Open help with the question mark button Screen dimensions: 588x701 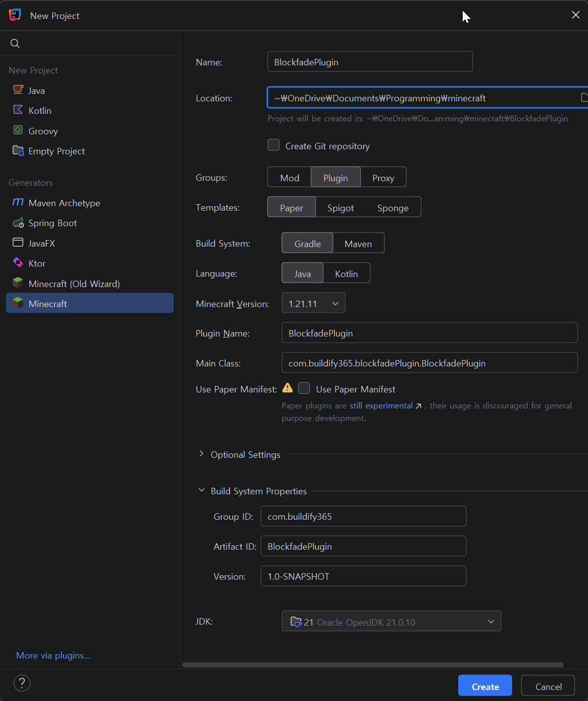[x=22, y=683]
